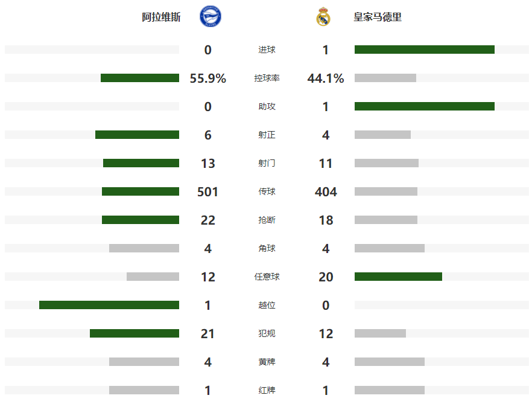Select the 传球 stat label
This screenshot has width=532, height=404.
tap(267, 192)
